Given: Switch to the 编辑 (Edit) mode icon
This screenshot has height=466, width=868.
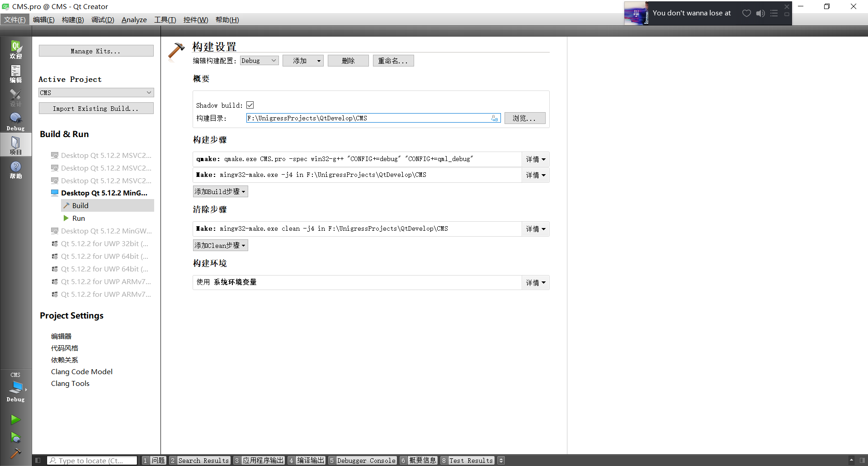Looking at the screenshot, I should 16,74.
